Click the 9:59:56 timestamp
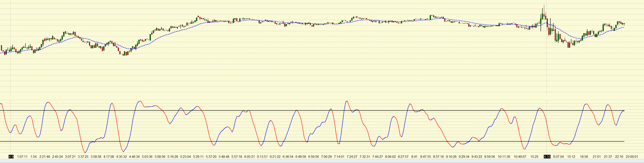 point(490,157)
